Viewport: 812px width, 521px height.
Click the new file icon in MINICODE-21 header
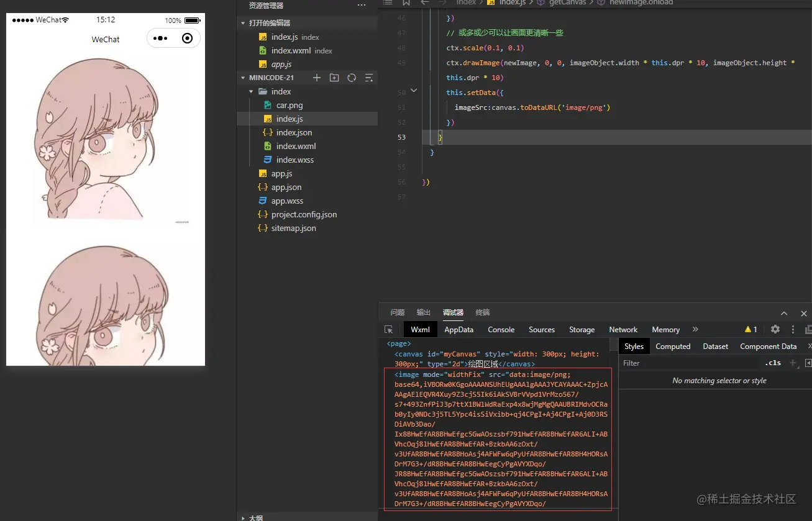point(317,78)
